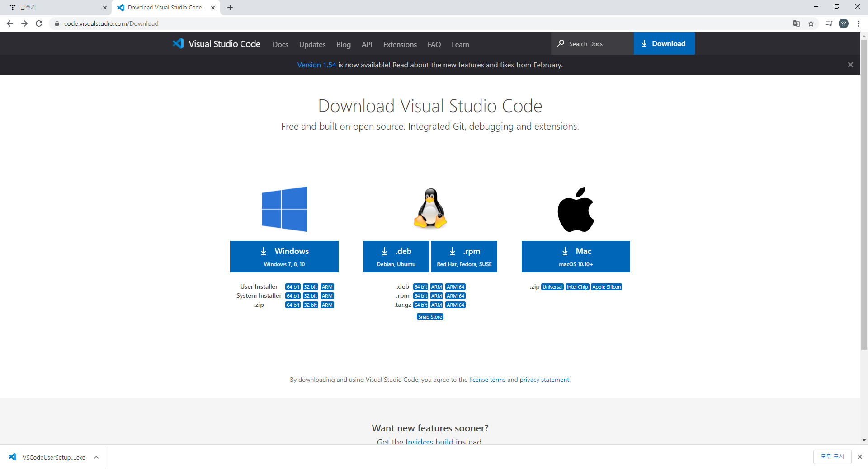Click the 모두 표시 show all downloads button
Screen dimensions: 868x469
coord(832,457)
